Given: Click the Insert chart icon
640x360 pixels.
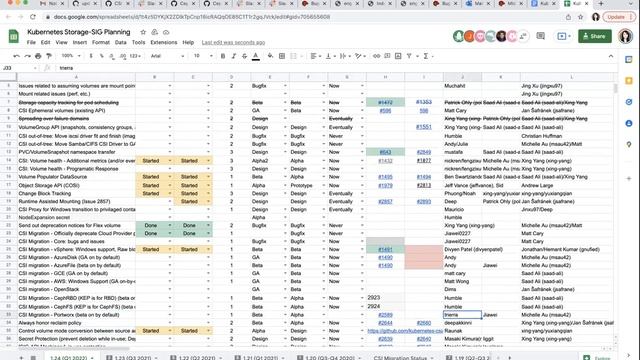Looking at the screenshot, I should [x=398, y=56].
